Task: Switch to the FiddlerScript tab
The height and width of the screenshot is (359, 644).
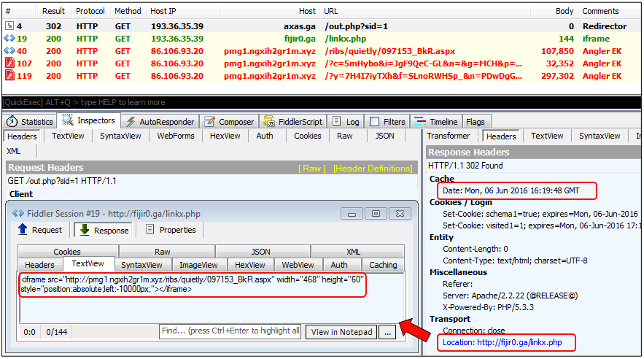Action: point(294,122)
